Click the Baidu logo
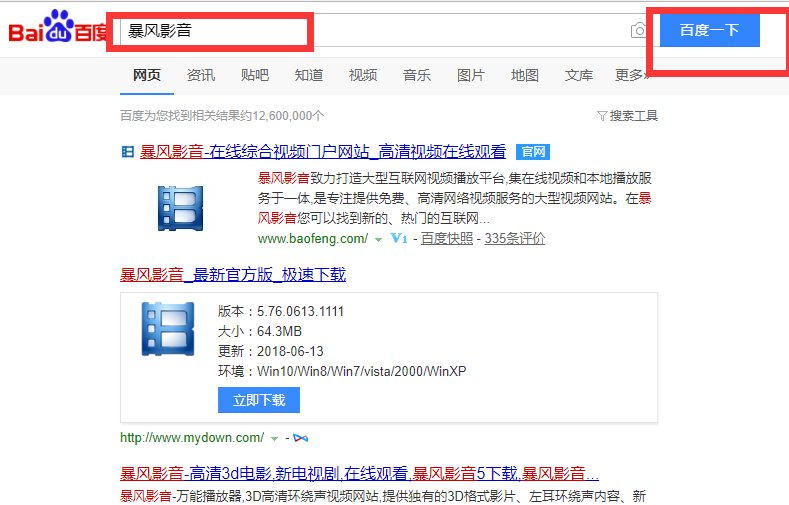 pyautogui.click(x=55, y=31)
